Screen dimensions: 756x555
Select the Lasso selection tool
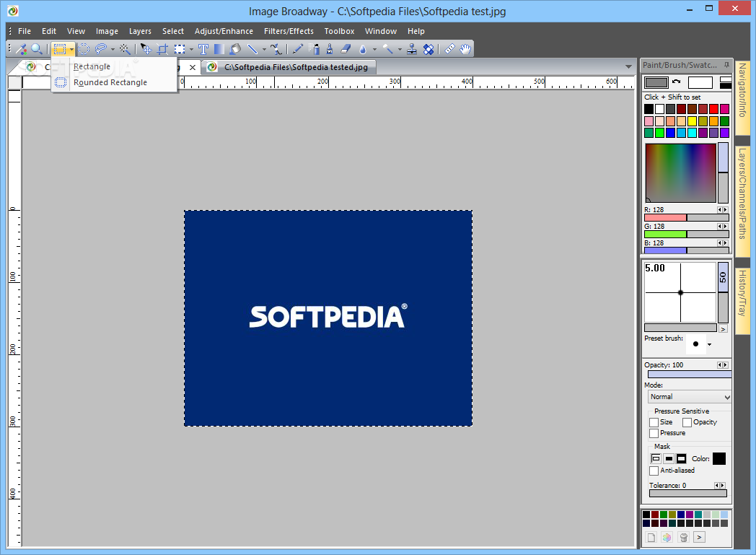(x=101, y=48)
